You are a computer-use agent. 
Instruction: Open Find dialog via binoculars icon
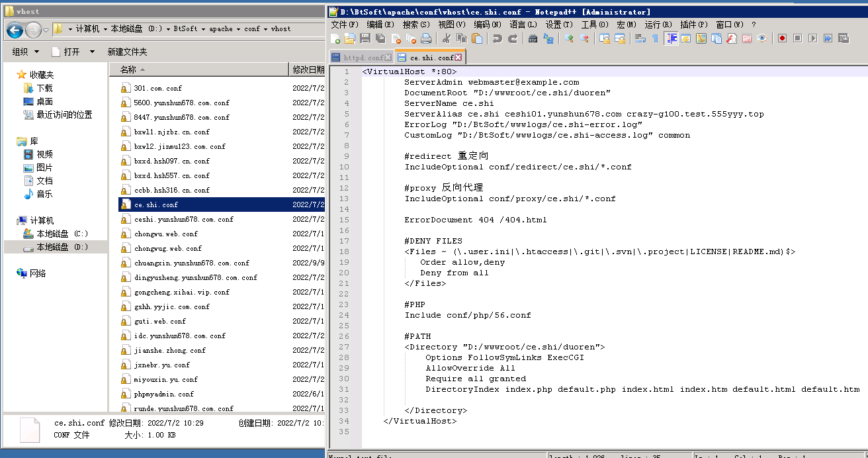(x=533, y=38)
